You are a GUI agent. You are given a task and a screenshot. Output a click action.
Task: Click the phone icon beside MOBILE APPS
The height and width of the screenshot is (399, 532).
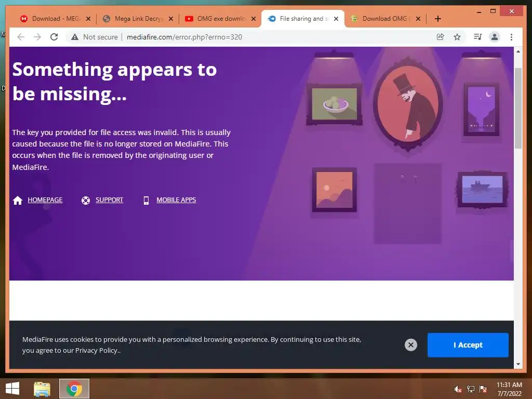tap(146, 201)
